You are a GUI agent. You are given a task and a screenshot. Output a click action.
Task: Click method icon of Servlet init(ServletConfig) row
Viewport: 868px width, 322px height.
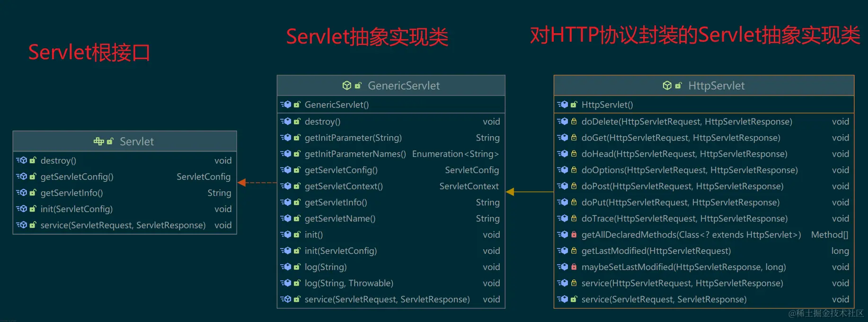click(x=22, y=209)
